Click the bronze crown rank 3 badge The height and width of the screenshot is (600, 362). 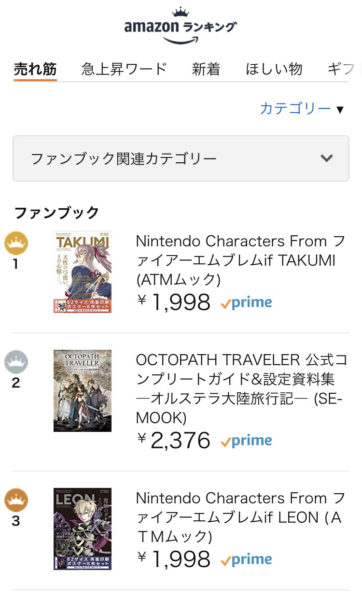(x=16, y=501)
